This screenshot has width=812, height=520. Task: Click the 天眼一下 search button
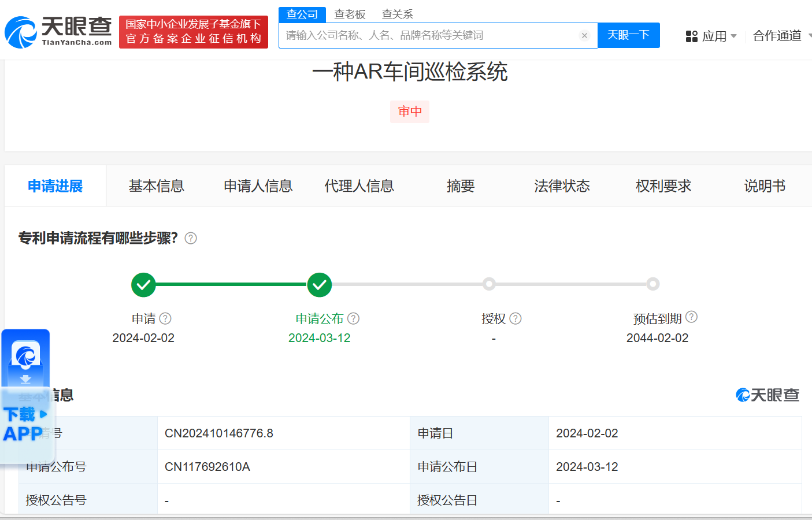(x=629, y=35)
